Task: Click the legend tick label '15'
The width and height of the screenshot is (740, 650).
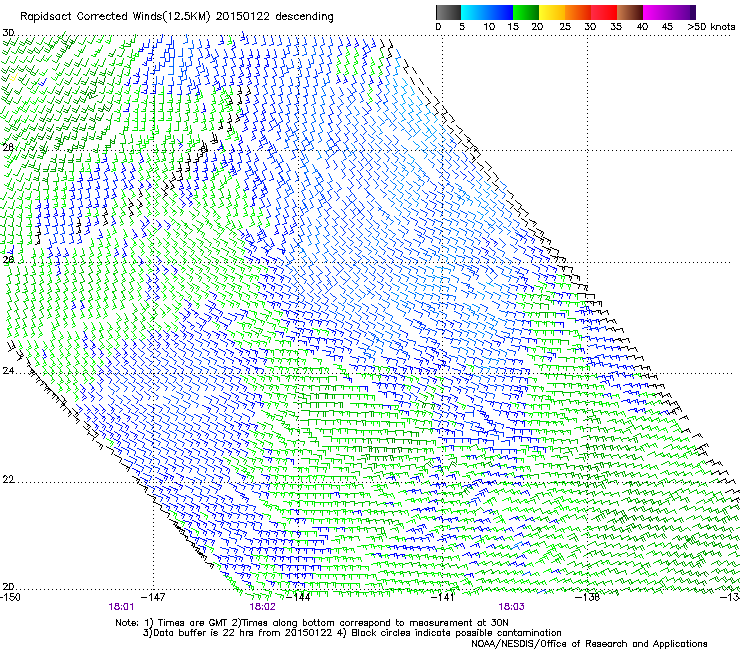Action: (513, 27)
